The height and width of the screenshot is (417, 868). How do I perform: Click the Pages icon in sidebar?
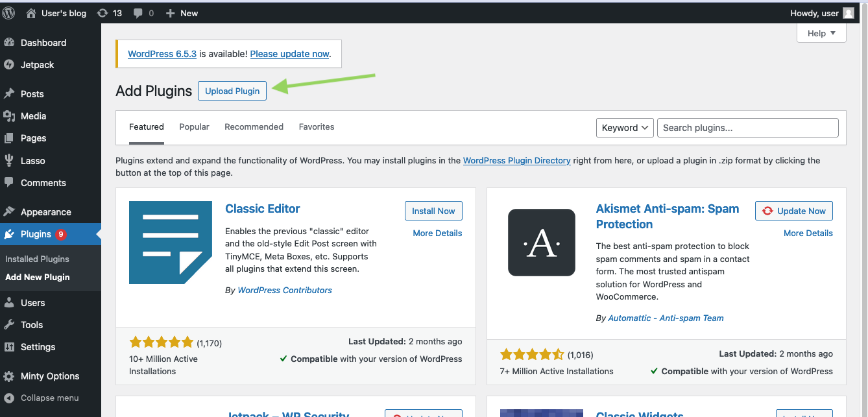tap(9, 138)
